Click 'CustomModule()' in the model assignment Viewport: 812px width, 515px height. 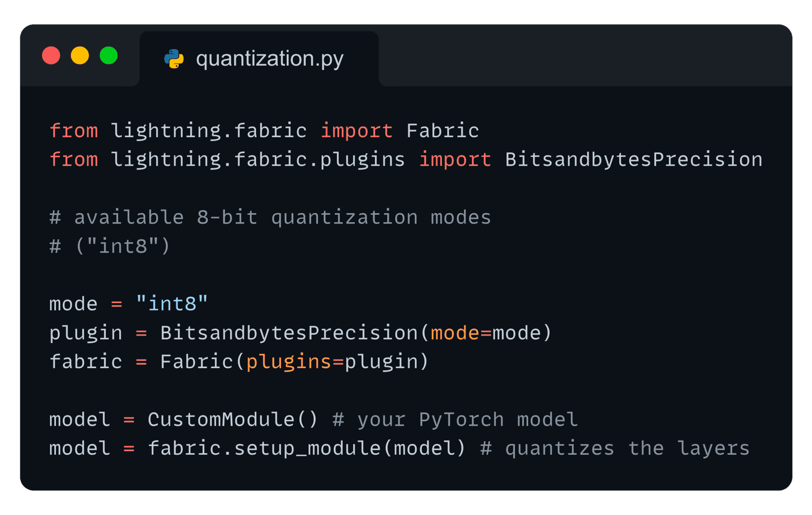tap(233, 420)
